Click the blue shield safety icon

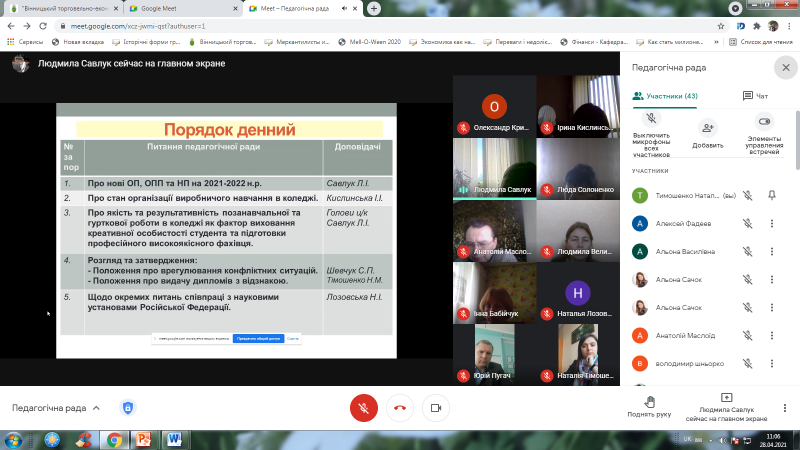(128, 408)
